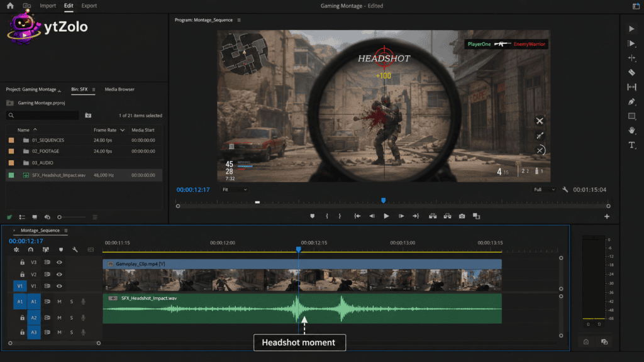
Task: Click the Gameplay_Clip.mp4 video clip
Action: coord(302,276)
